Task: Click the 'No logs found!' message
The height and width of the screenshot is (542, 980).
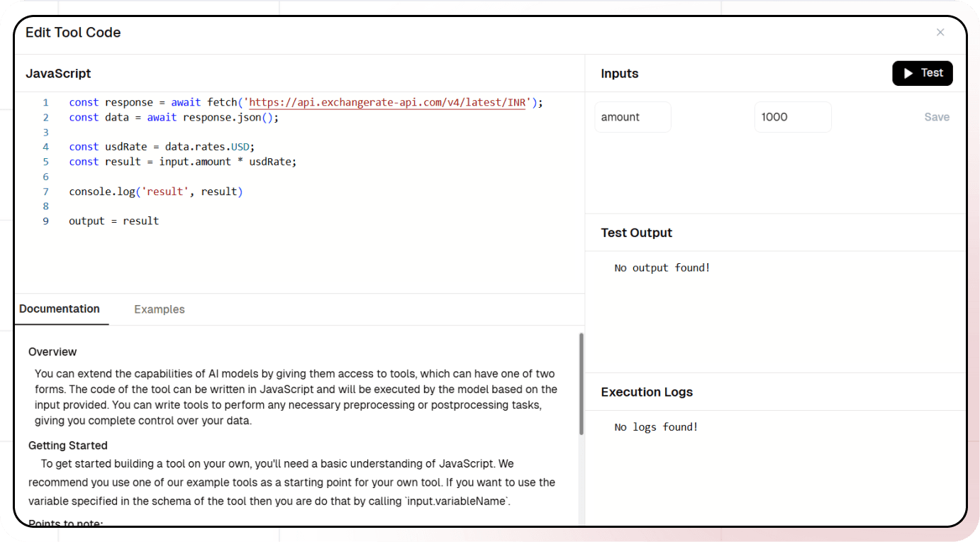Action: pos(656,427)
